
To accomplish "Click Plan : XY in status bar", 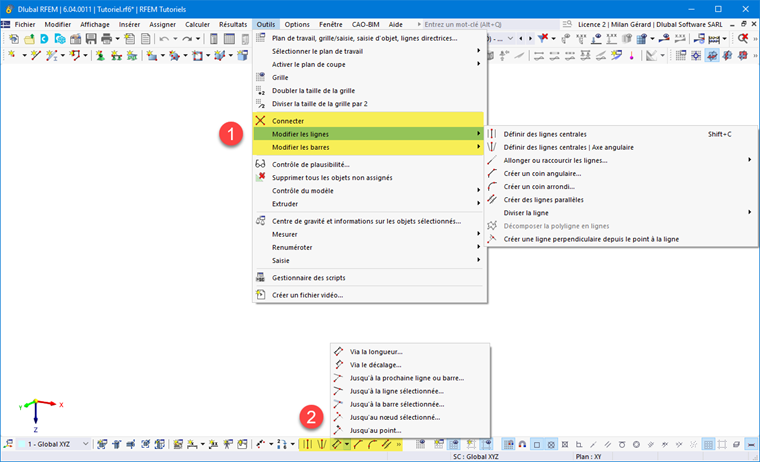I will pyautogui.click(x=588, y=457).
